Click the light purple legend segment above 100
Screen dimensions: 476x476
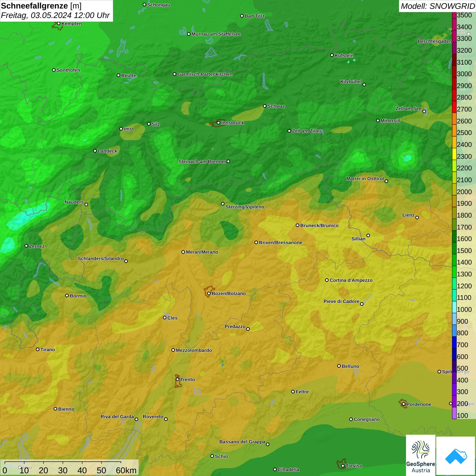tap(454, 413)
